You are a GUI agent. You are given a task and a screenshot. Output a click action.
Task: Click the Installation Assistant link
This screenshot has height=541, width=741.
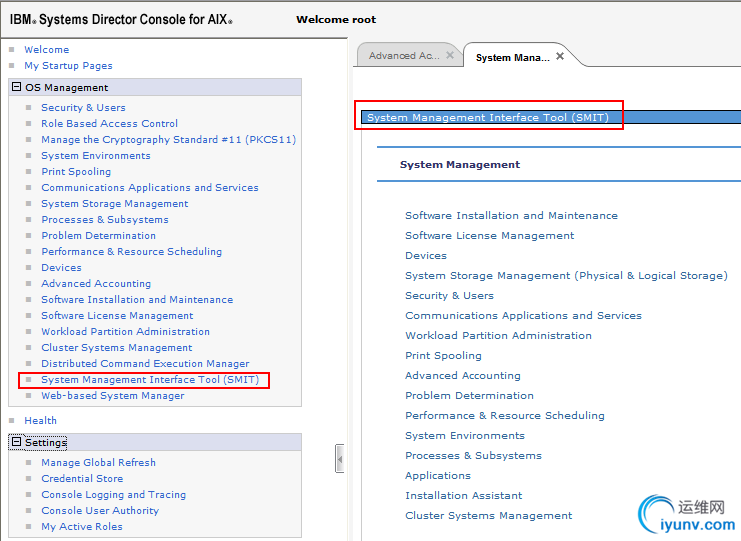coord(464,496)
